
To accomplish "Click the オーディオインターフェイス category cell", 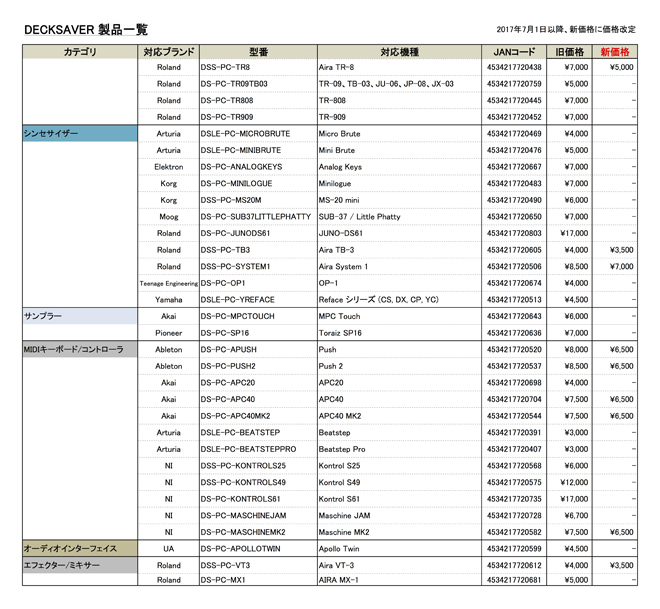I will 80,548.
